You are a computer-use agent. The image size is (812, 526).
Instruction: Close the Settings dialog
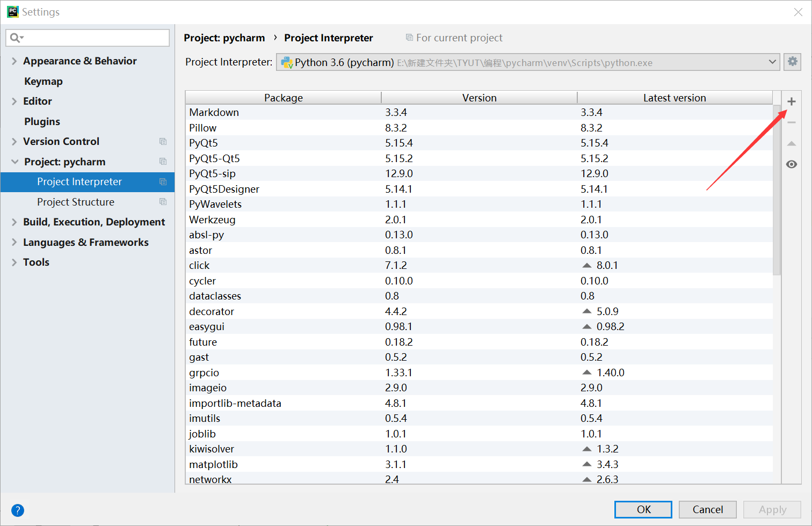click(798, 12)
